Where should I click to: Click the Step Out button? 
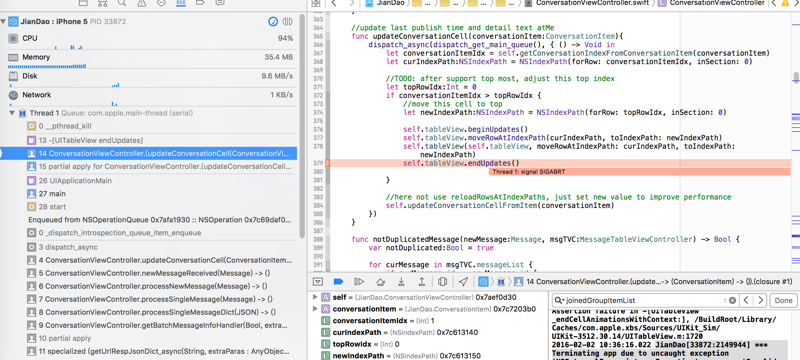(421, 281)
